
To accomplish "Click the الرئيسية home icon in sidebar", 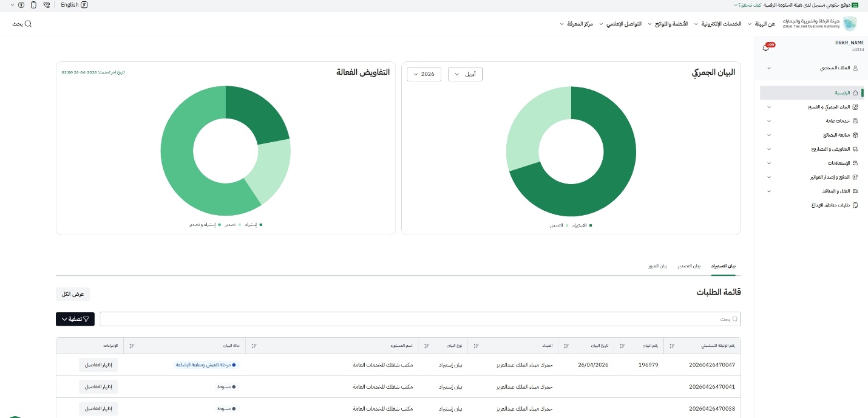I will click(855, 93).
